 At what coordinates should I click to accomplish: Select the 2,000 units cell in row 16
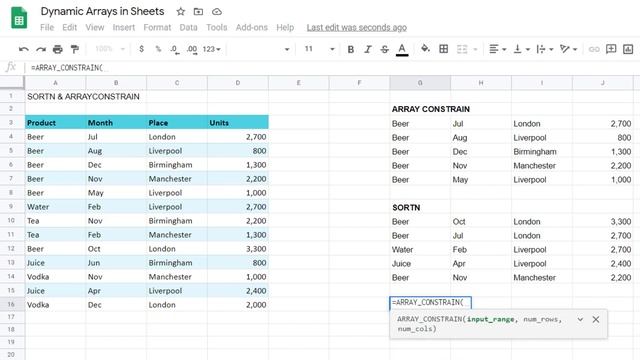click(238, 304)
